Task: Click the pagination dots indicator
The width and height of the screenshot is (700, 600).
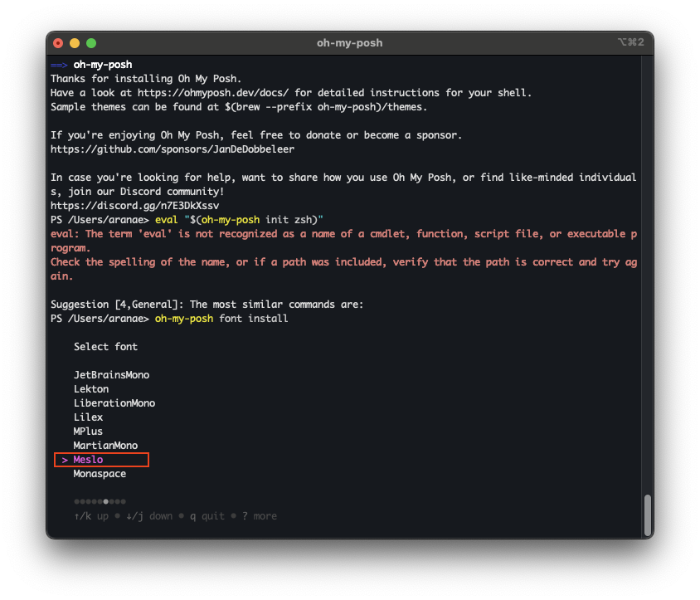Action: [100, 501]
